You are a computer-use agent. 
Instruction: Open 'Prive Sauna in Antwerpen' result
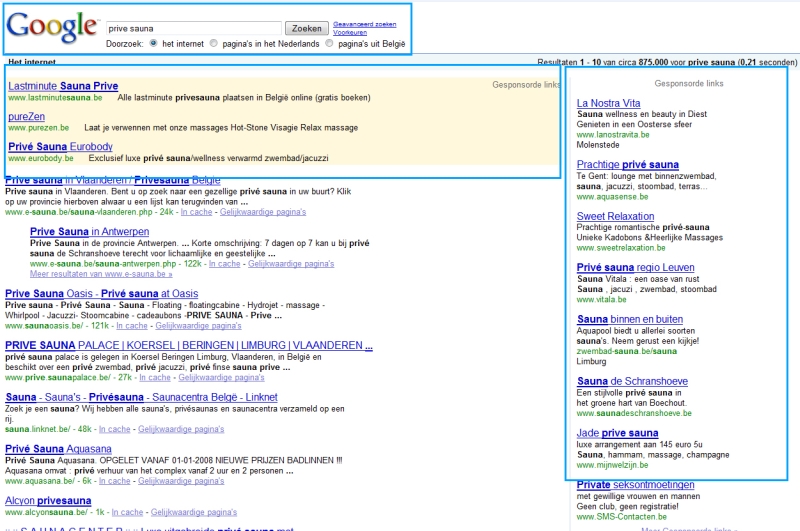(89, 232)
